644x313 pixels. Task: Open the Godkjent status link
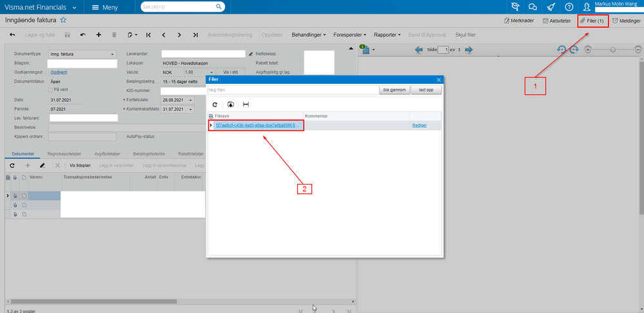point(59,72)
